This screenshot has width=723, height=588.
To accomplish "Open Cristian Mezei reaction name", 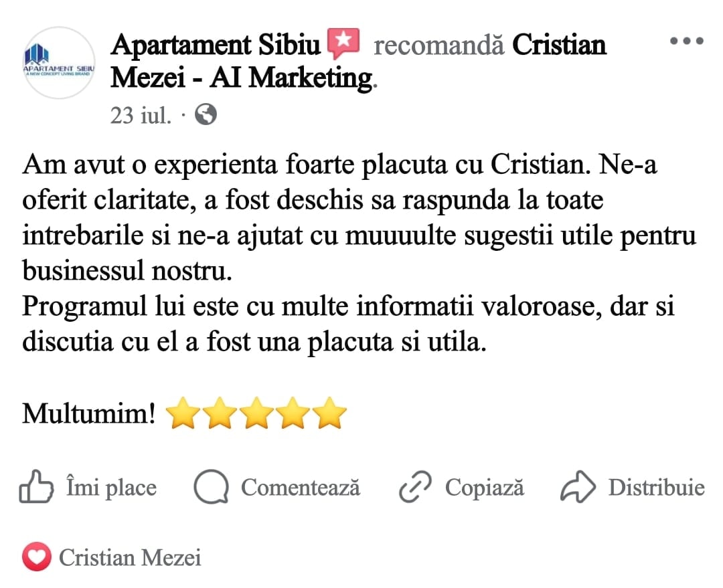I will (x=130, y=558).
